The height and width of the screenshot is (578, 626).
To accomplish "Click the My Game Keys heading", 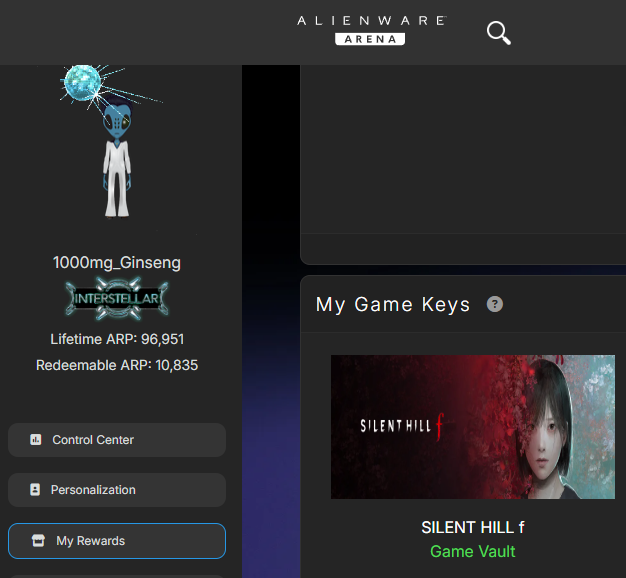I will click(x=393, y=304).
